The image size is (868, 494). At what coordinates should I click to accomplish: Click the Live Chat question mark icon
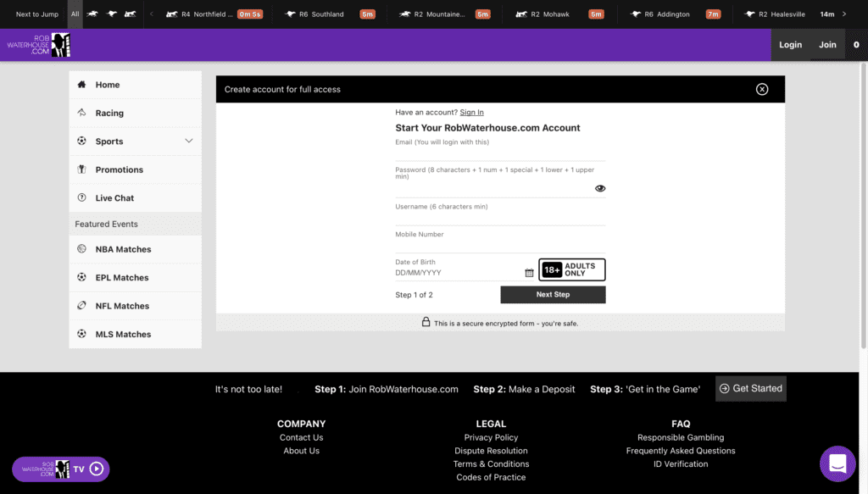click(x=82, y=197)
